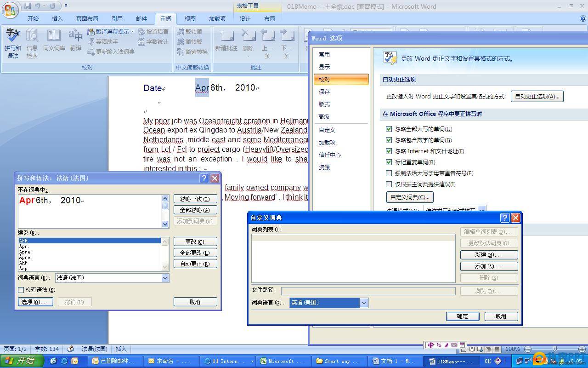Viewport: 588px width, 368px height.
Task: Open the 插入 ribbon tab
Action: tap(57, 19)
